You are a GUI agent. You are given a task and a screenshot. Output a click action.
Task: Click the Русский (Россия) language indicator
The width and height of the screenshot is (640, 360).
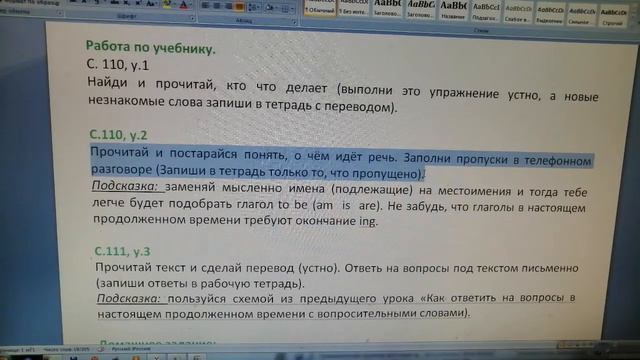(131, 349)
